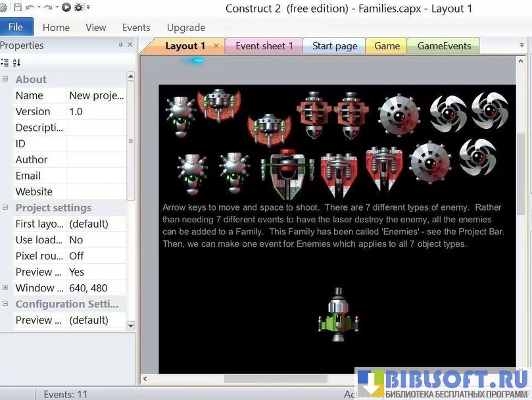Expand the Window size property
The width and height of the screenshot is (532, 400).
5,288
